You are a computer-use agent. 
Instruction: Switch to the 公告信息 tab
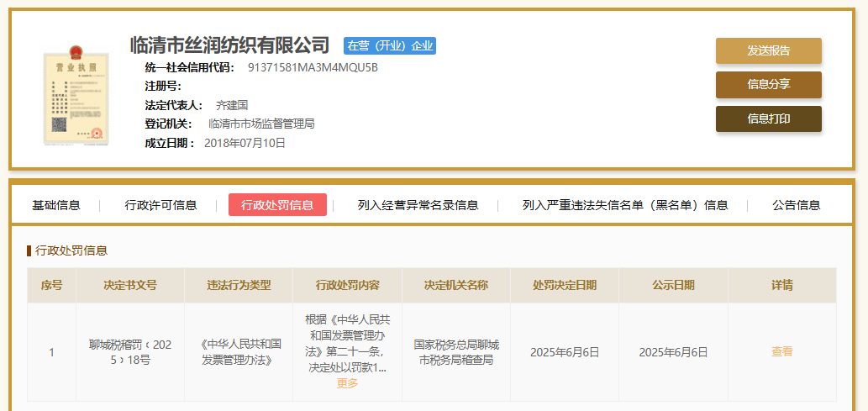pyautogui.click(x=796, y=205)
